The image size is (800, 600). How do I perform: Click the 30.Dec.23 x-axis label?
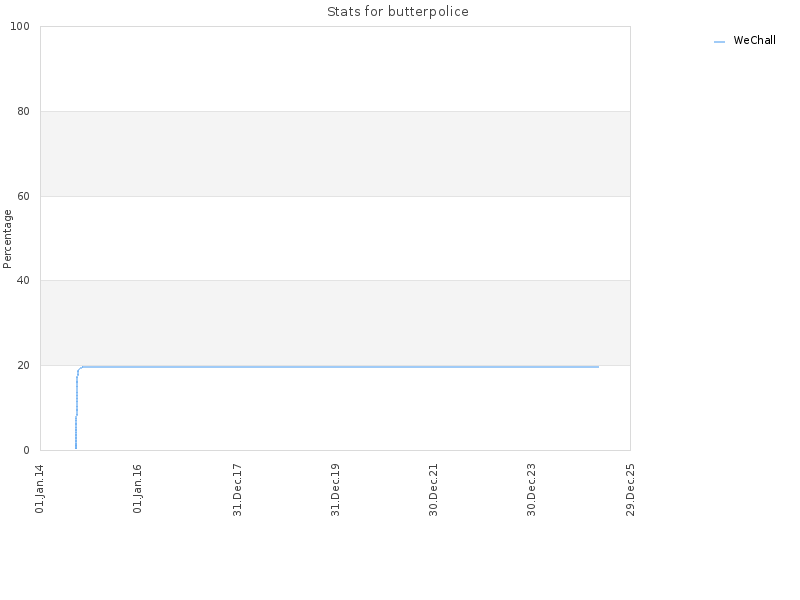coord(532,490)
